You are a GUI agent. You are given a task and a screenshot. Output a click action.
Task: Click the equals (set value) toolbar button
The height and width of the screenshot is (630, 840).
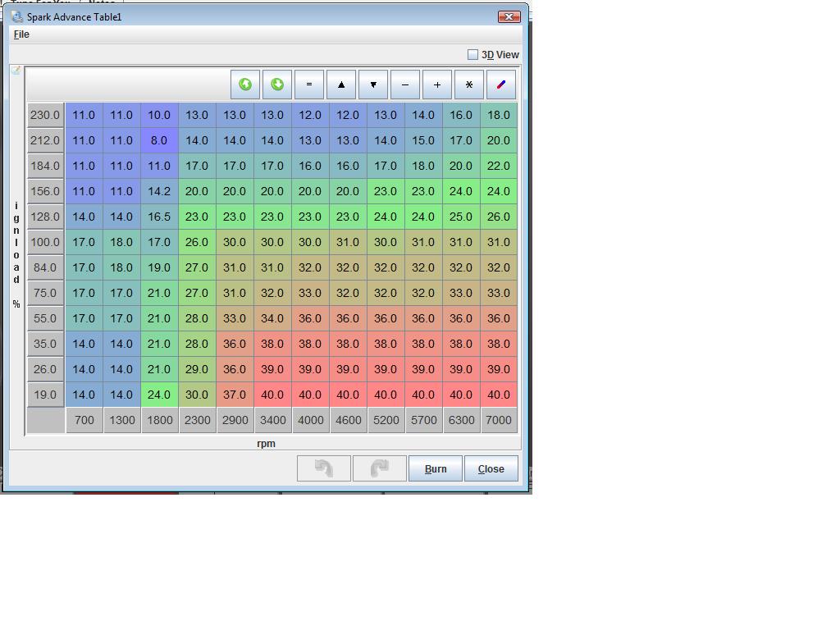click(309, 84)
